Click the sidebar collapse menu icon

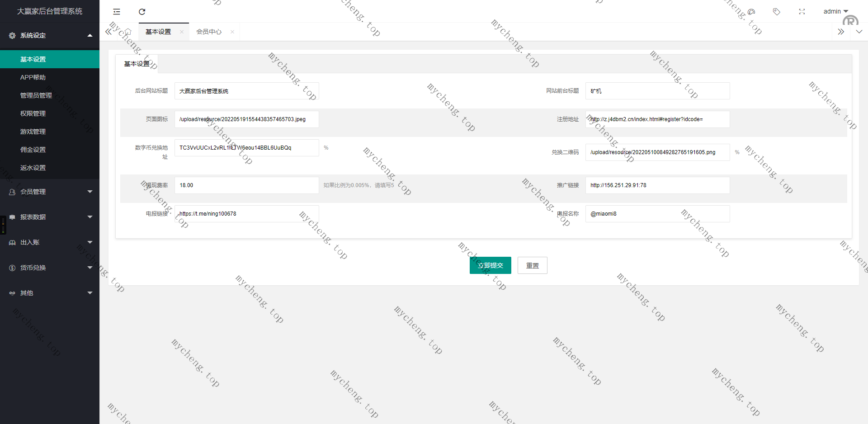point(117,12)
